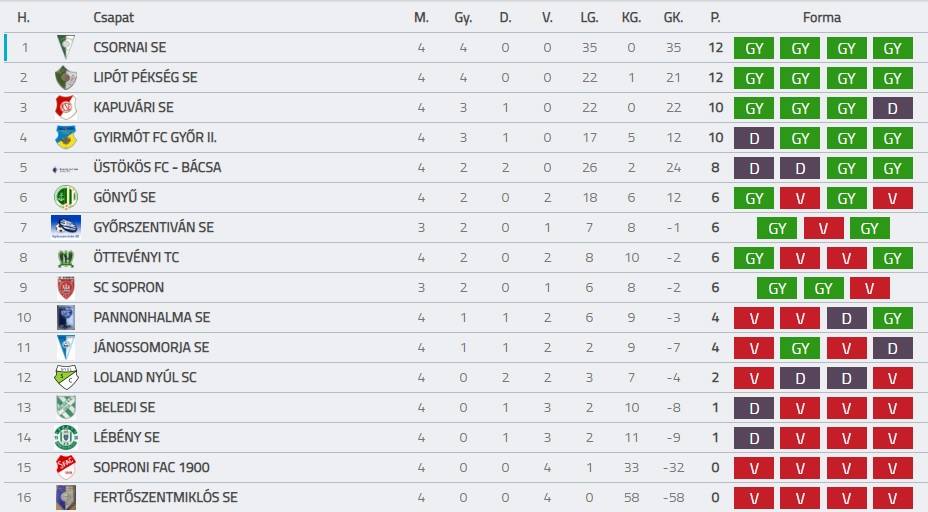
Task: Sort table by the P. points column
Action: click(x=715, y=17)
